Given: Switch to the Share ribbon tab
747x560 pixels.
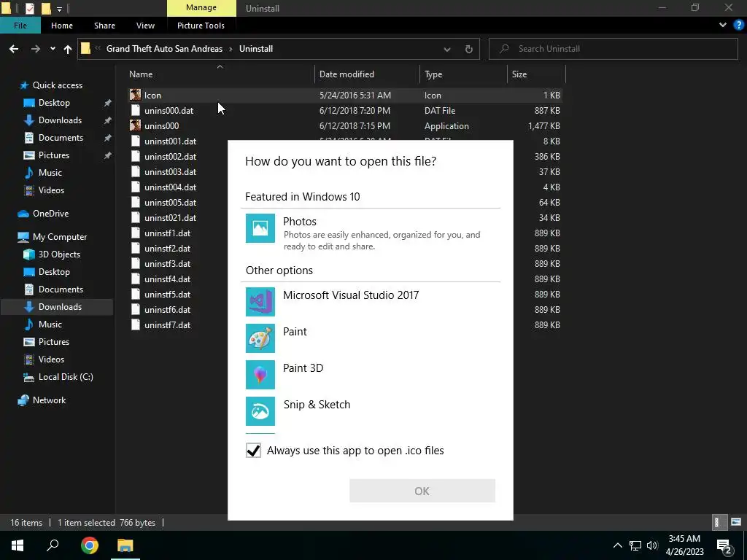Looking at the screenshot, I should tap(104, 26).
